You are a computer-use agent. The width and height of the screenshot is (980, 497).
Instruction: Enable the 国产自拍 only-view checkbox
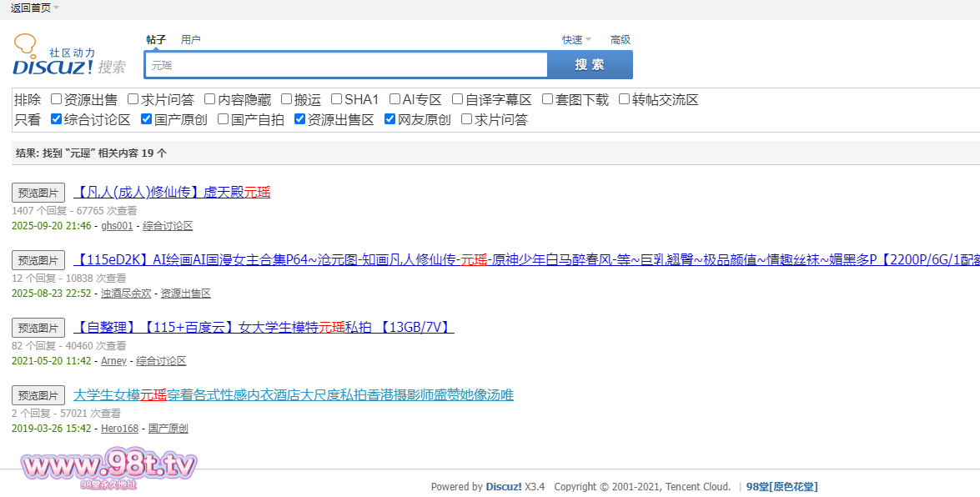224,119
